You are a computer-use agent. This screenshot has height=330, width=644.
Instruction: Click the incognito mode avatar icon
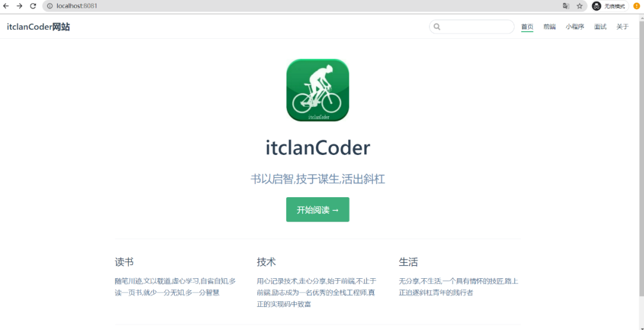(596, 6)
